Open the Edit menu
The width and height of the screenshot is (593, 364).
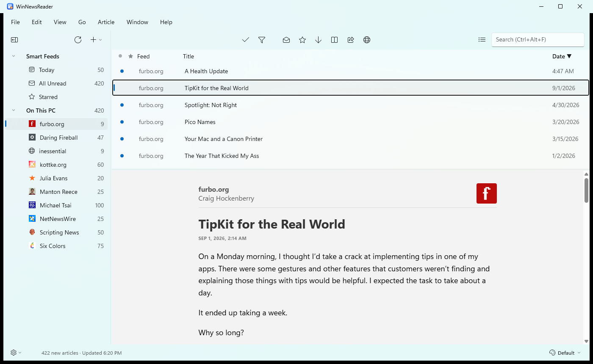click(x=37, y=22)
